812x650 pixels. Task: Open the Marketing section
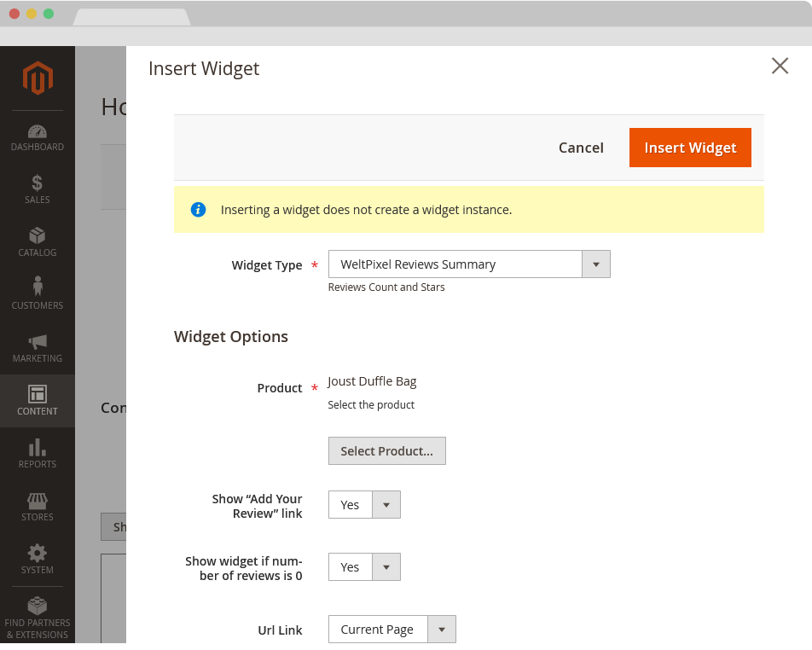tap(38, 348)
